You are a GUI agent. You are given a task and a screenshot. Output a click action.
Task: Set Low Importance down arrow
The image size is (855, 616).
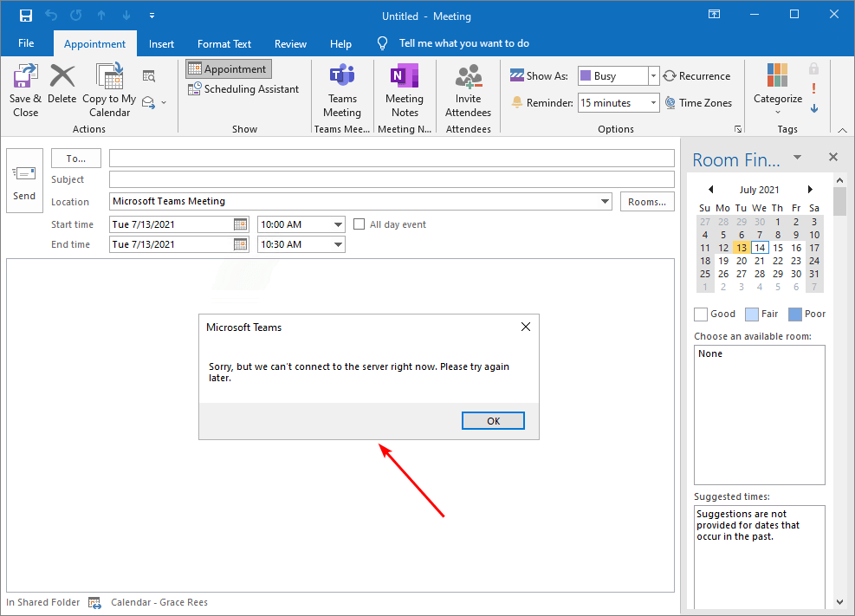(x=814, y=108)
